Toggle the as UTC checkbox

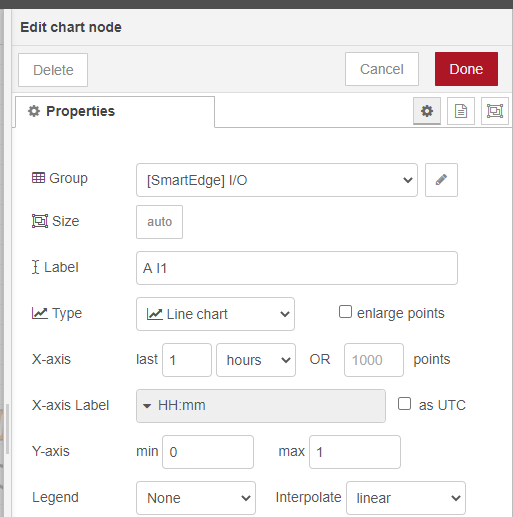click(x=404, y=404)
